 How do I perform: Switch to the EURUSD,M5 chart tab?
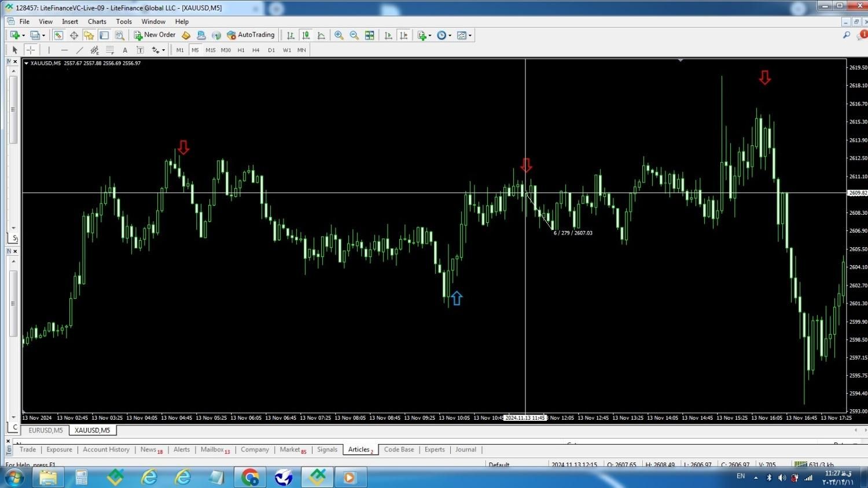[46, 430]
